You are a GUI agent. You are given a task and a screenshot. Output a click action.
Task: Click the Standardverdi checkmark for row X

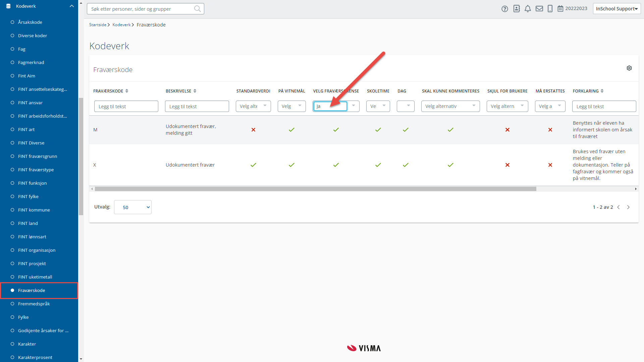point(253,165)
